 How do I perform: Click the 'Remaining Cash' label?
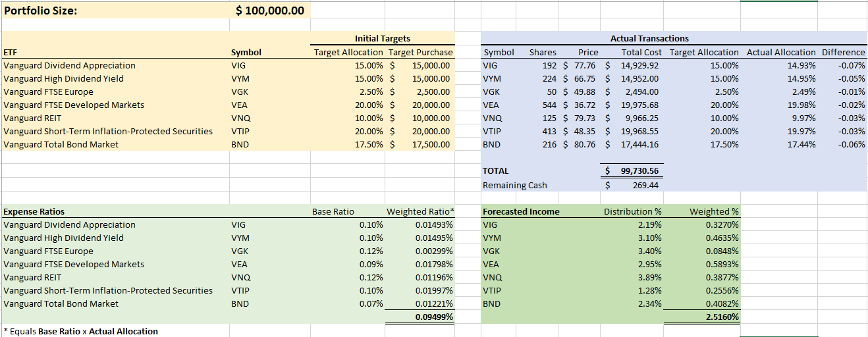pos(515,185)
